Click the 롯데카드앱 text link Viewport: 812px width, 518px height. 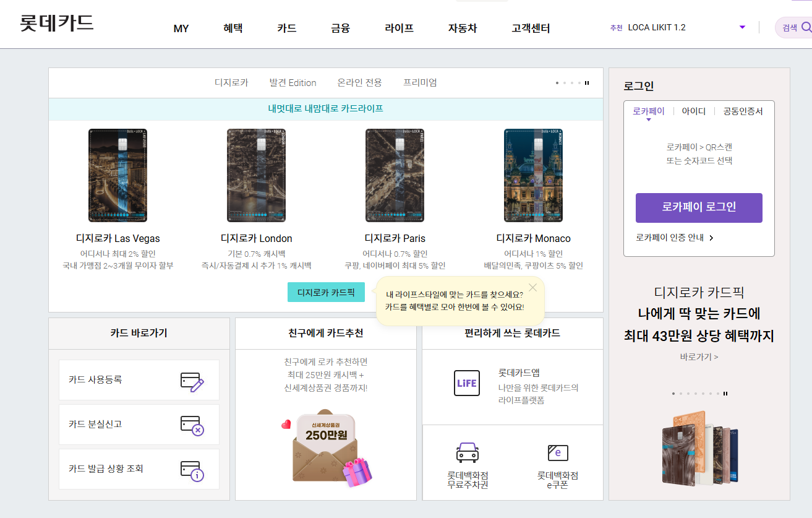[x=519, y=373]
